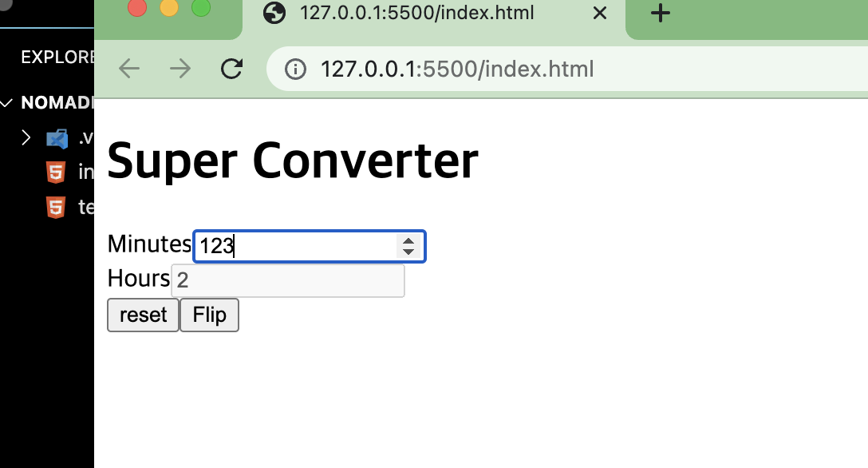
Task: Close the index.html browser tab
Action: (599, 13)
